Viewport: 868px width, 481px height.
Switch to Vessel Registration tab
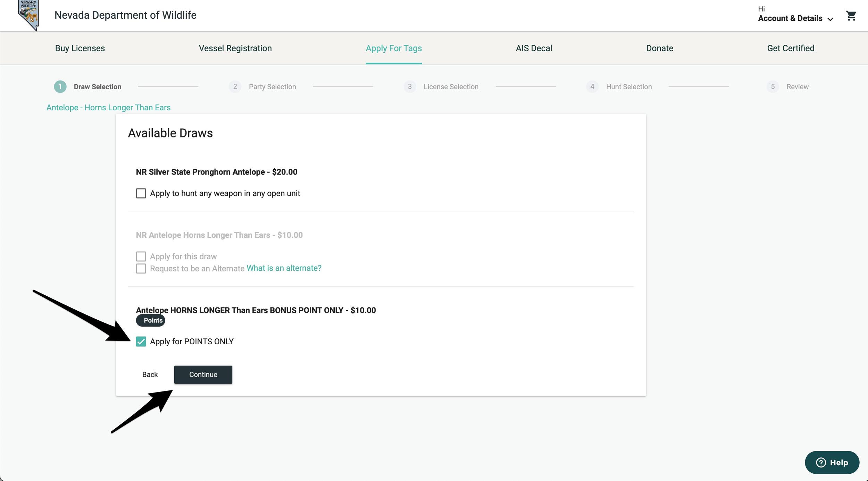tap(235, 48)
